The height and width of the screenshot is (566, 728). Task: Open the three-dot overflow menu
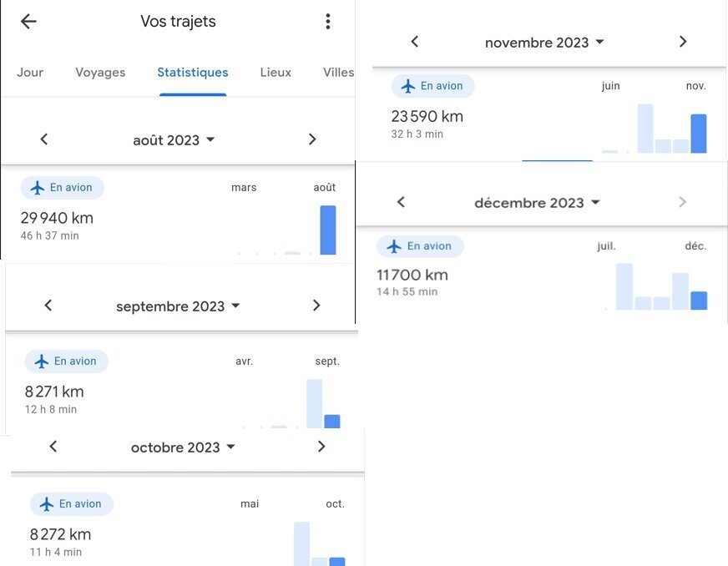tap(328, 22)
